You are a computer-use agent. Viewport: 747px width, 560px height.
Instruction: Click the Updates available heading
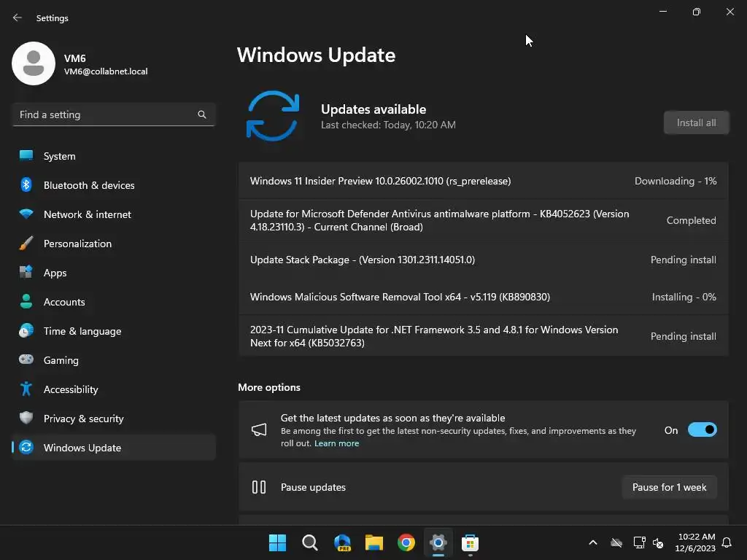point(373,109)
